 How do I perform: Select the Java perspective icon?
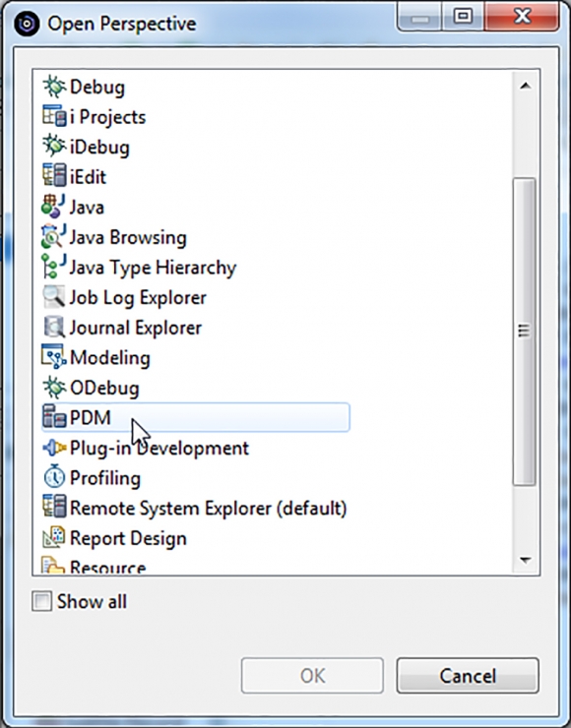click(53, 207)
